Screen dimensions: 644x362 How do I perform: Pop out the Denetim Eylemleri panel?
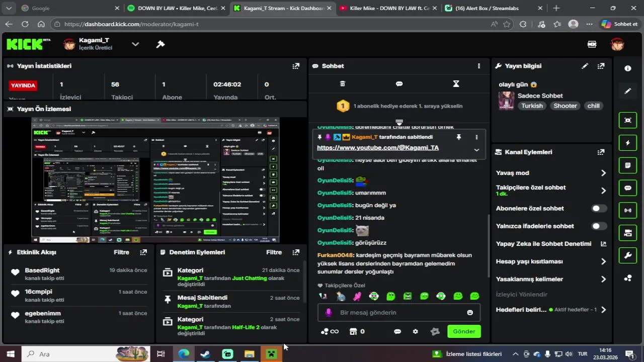(x=296, y=252)
